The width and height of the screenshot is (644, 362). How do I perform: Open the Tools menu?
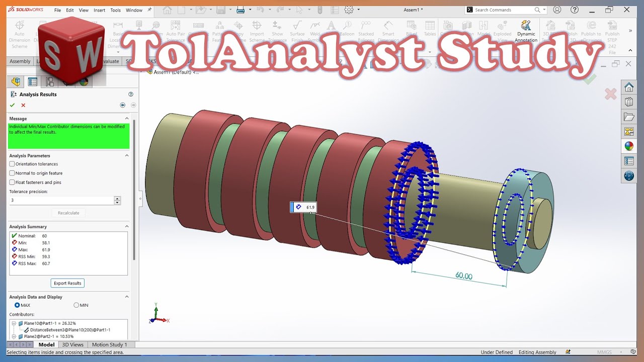tap(115, 10)
